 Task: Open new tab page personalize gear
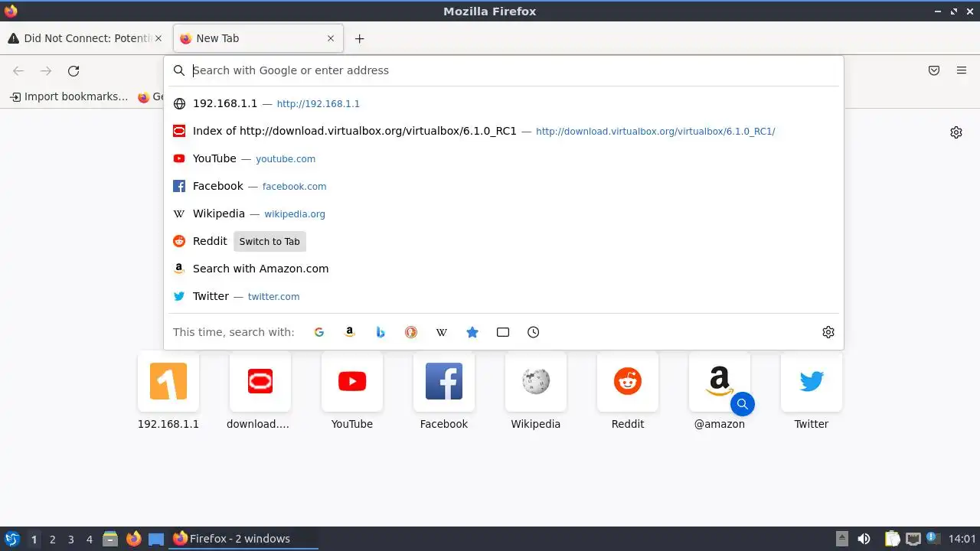tap(956, 132)
